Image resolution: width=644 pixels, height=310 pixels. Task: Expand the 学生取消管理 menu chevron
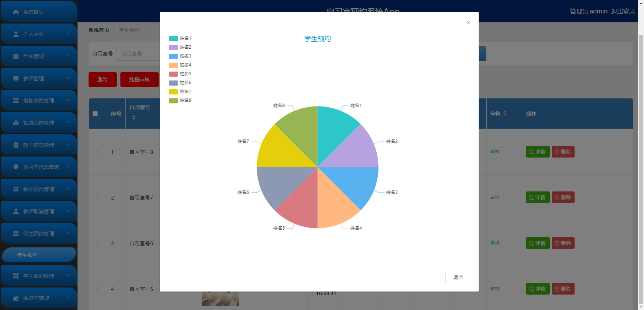pyautogui.click(x=67, y=275)
